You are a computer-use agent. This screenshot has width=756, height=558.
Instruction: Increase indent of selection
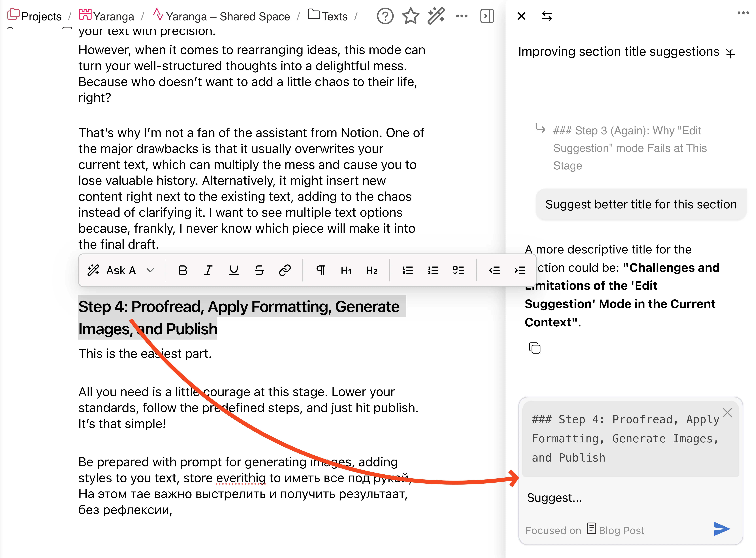pyautogui.click(x=520, y=270)
